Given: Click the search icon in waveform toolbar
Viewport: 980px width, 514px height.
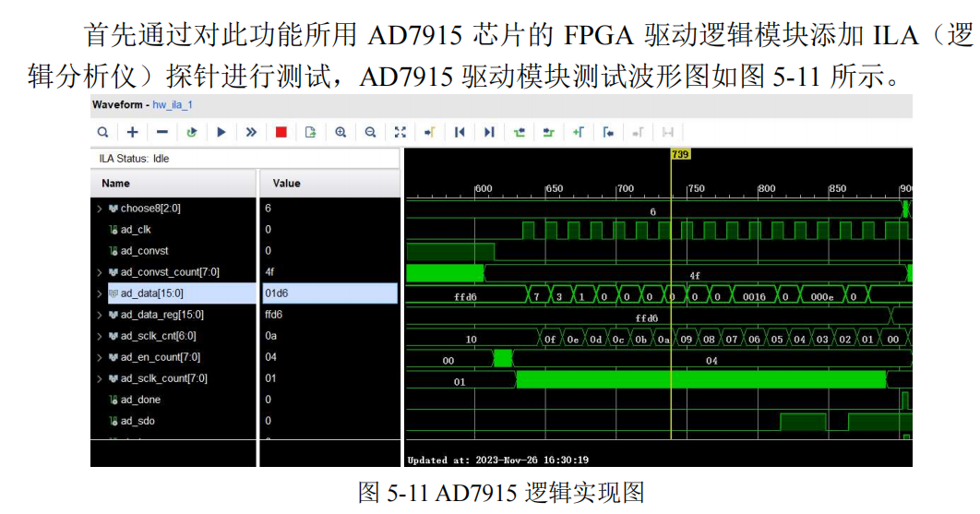Looking at the screenshot, I should (x=103, y=132).
